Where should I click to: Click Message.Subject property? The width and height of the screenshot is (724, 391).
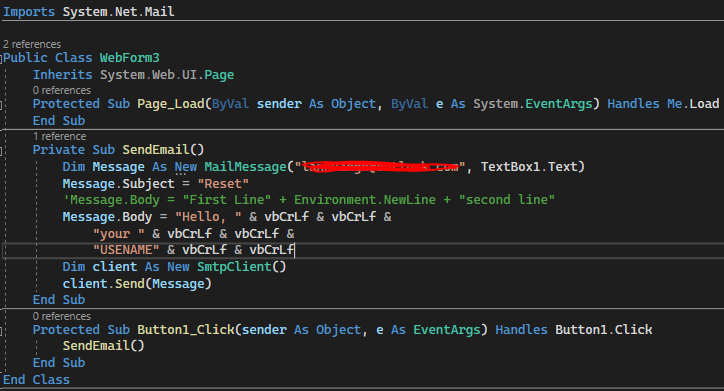tap(119, 184)
